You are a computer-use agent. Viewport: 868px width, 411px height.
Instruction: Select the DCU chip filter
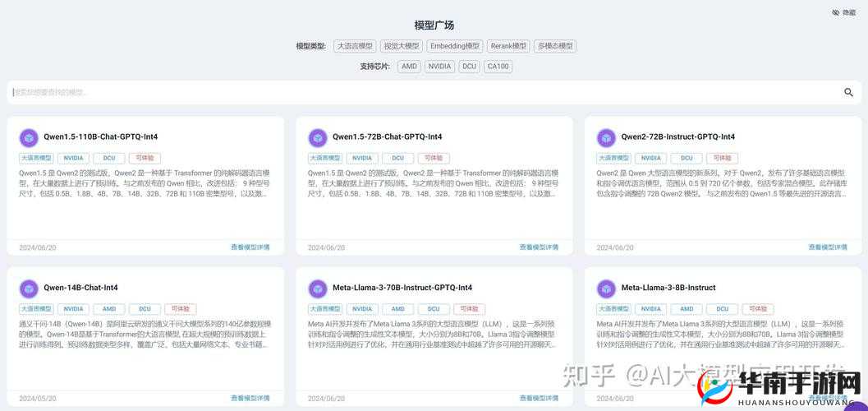469,67
